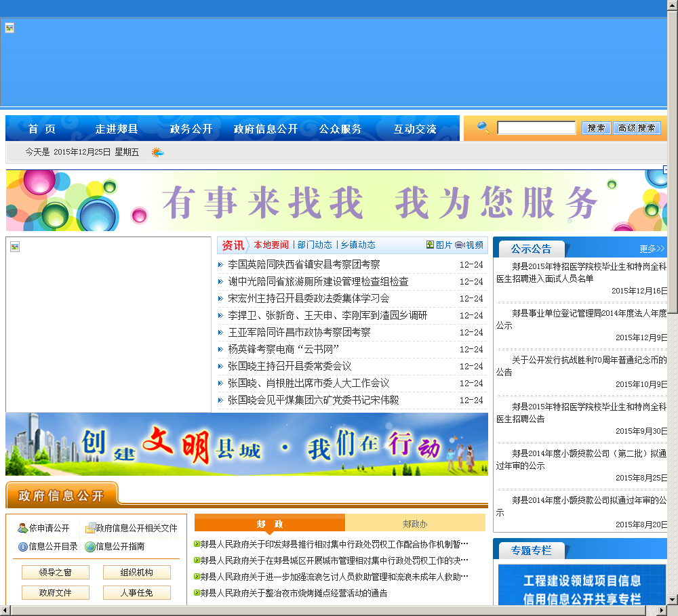Select the 郏政 documents tab
Viewport: 678px width, 616px height.
[270, 524]
